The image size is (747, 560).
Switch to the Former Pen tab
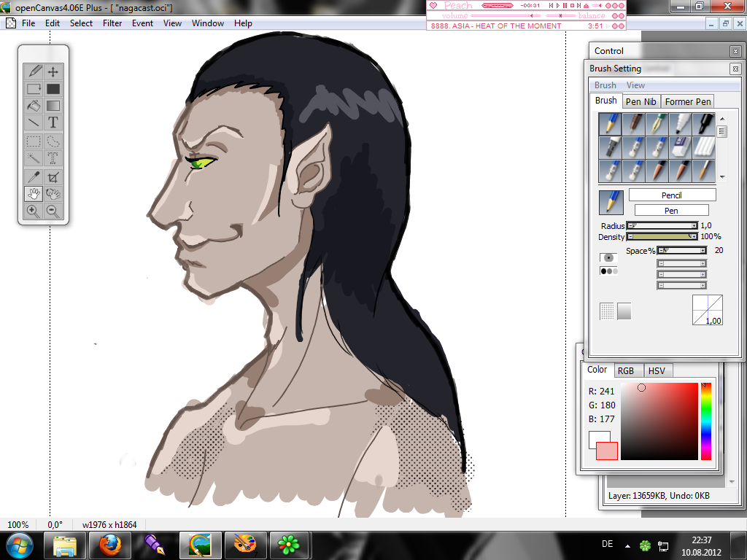coord(688,101)
